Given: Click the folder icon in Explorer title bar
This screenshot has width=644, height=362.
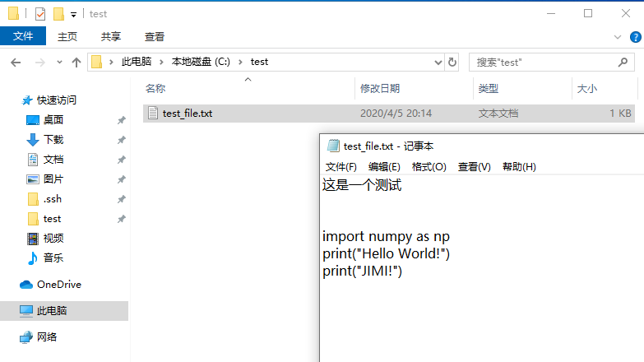Looking at the screenshot, I should click(x=13, y=13).
